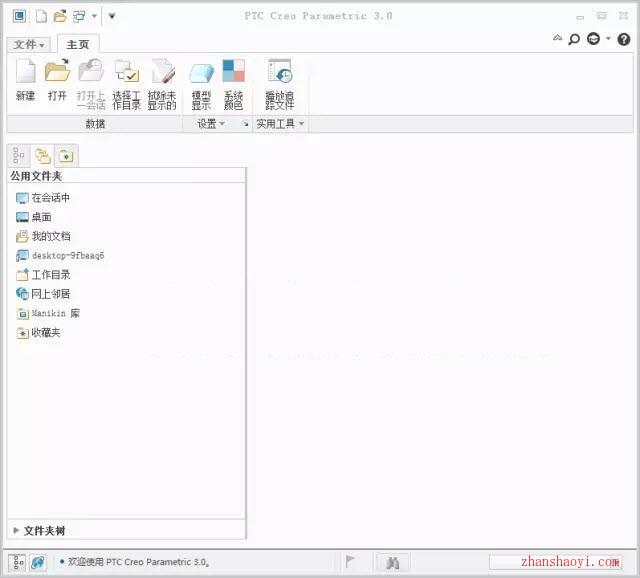Expand the Utilities (实用工具) group dropdown

pyautogui.click(x=280, y=124)
